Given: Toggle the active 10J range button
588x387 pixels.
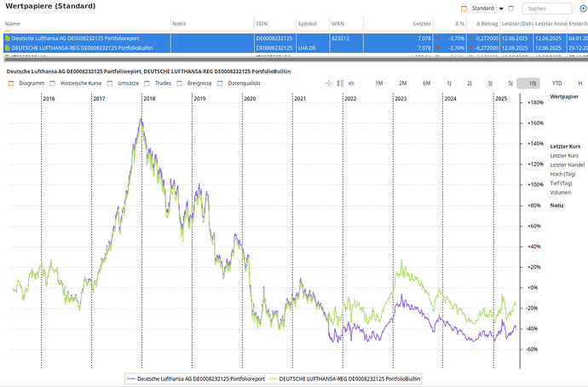Looking at the screenshot, I should (528, 84).
